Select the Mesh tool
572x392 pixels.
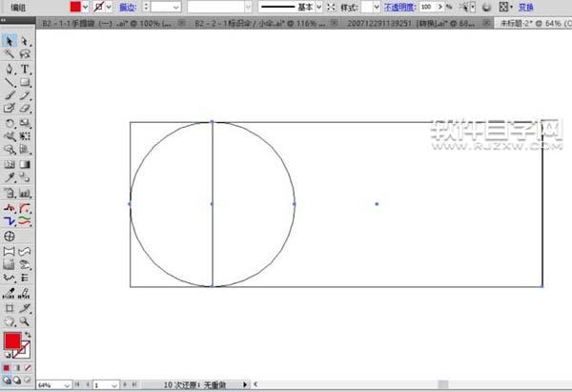pyautogui.click(x=10, y=164)
